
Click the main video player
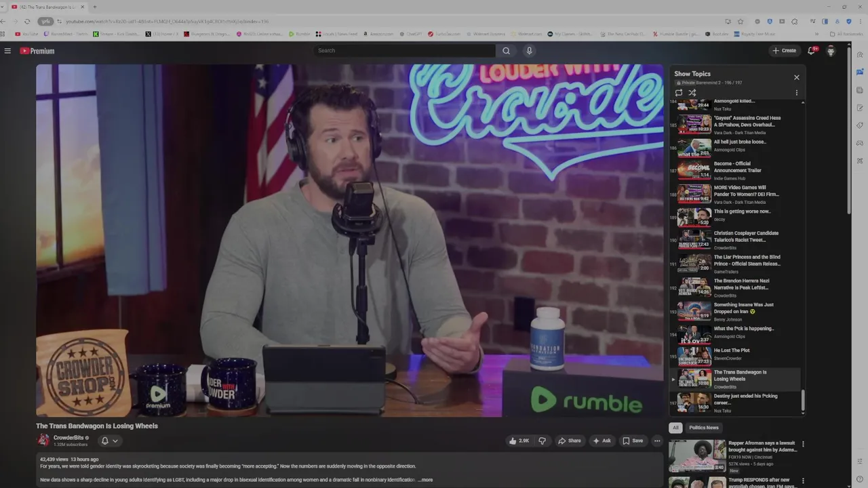[x=350, y=241]
